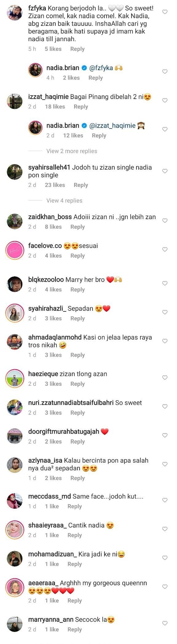177x644 pixels.
Task: Tap heart next to syahirsalleh41's comment
Action: [165, 171]
